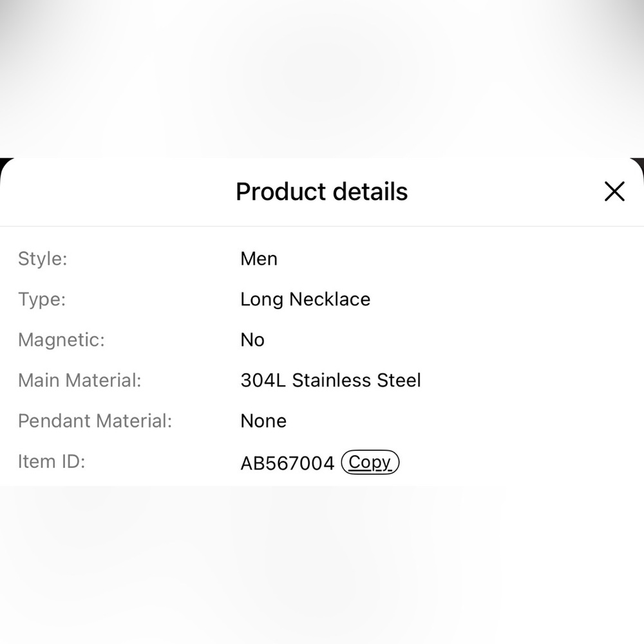Tap the blurred backdrop above the sheet
Screen dimensions: 644x644
pyautogui.click(x=322, y=77)
